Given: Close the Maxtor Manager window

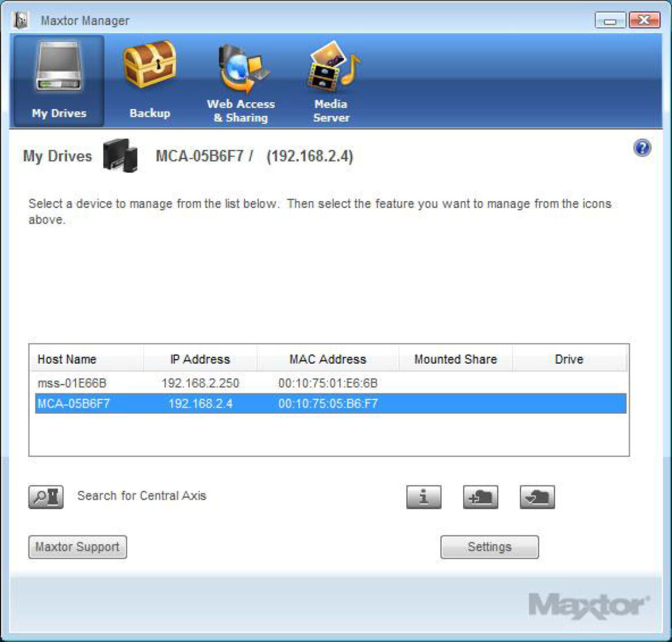Looking at the screenshot, I should tap(644, 20).
